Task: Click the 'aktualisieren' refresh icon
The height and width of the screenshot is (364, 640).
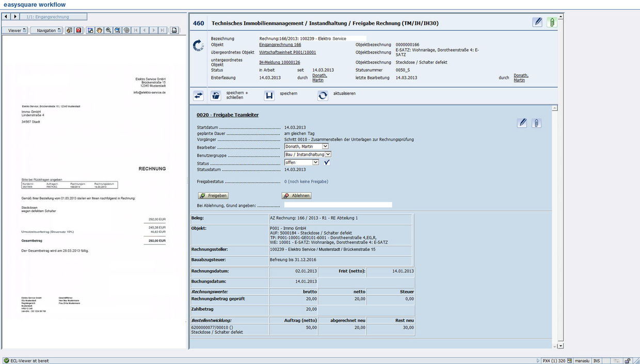Action: pyautogui.click(x=323, y=96)
